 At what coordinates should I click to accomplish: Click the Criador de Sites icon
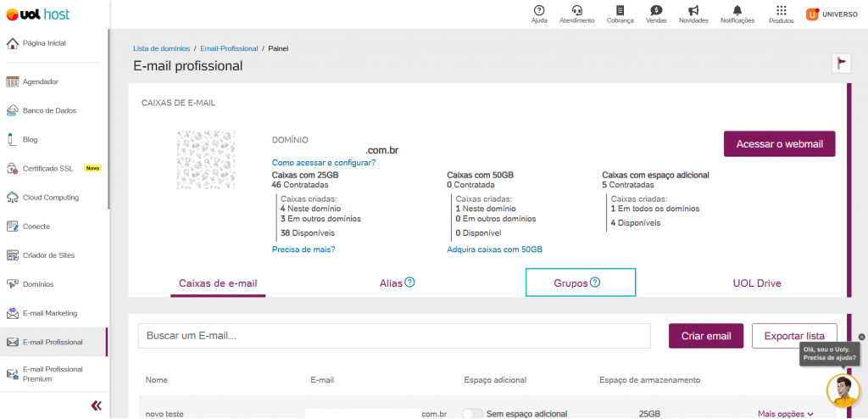pyautogui.click(x=12, y=255)
